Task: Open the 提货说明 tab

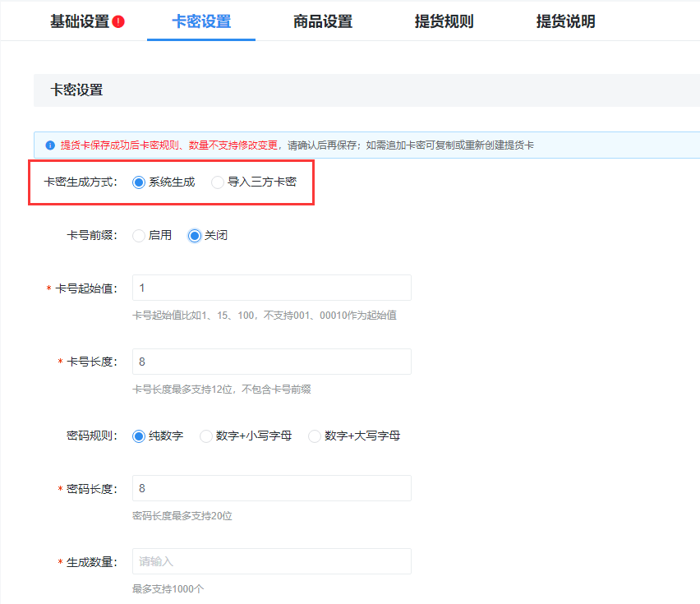Action: [564, 21]
